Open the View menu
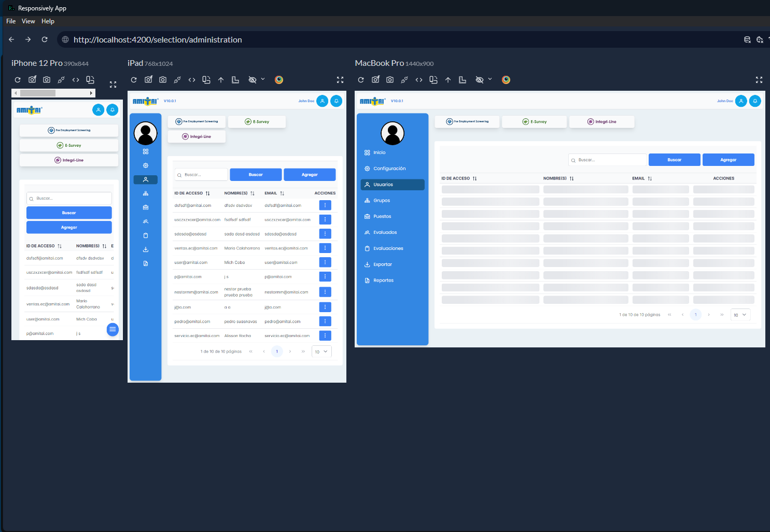This screenshot has width=770, height=532. tap(28, 21)
